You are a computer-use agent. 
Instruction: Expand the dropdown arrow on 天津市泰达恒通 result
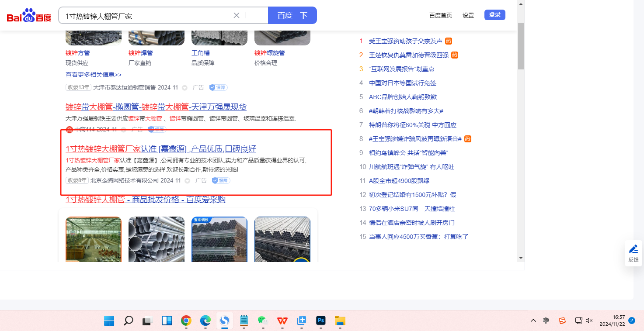(x=184, y=88)
